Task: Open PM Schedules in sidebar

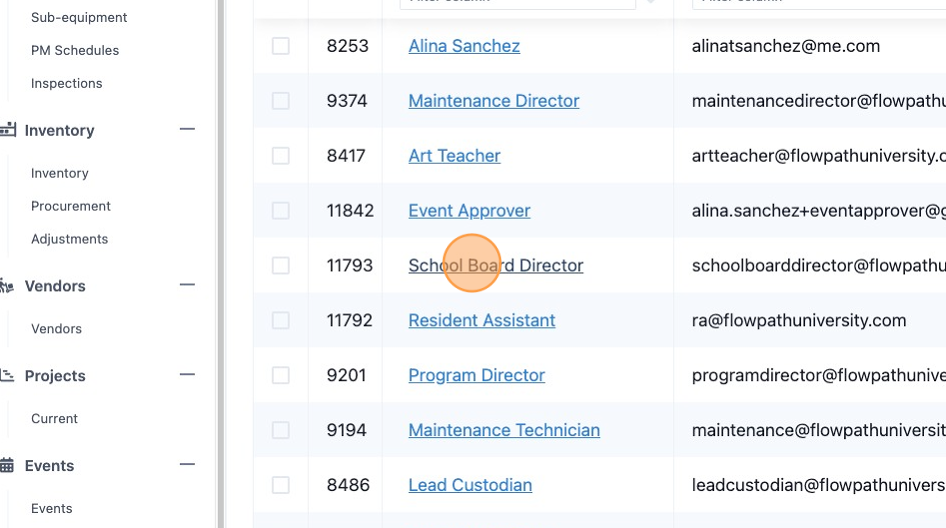Action: 75,51
